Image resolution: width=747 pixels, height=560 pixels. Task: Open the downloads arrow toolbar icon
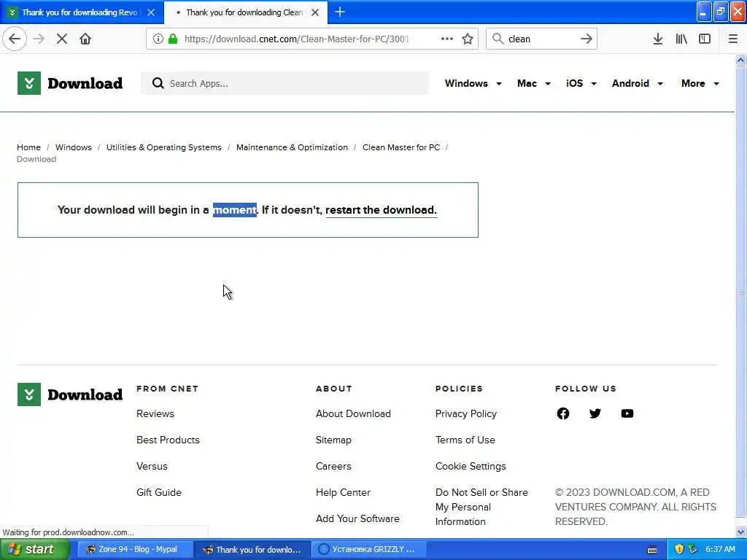pyautogui.click(x=657, y=39)
